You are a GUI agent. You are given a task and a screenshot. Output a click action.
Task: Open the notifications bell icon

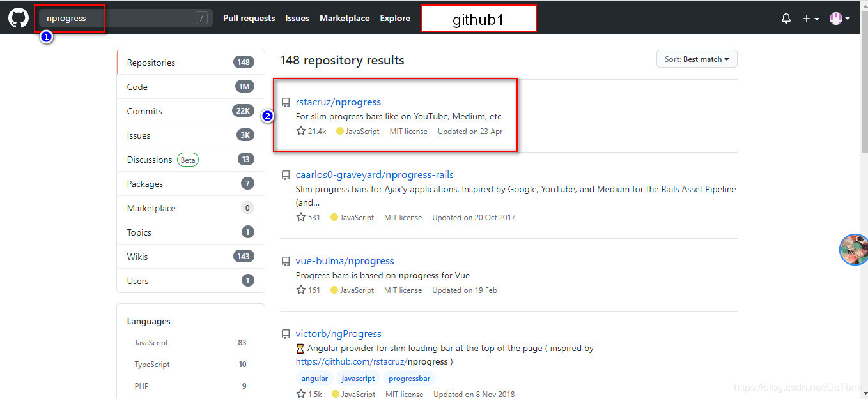(786, 19)
